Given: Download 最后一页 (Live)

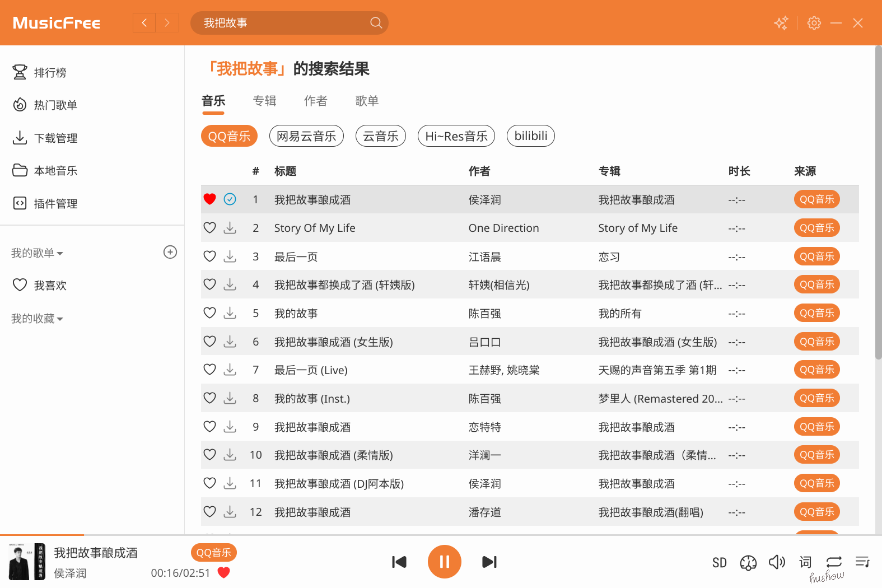Looking at the screenshot, I should [x=230, y=370].
